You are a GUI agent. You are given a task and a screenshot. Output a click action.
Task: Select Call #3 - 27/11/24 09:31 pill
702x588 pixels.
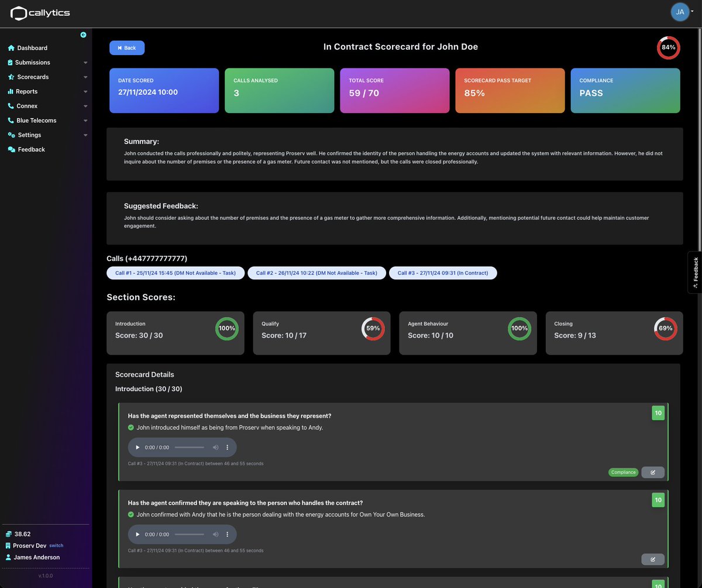(443, 273)
